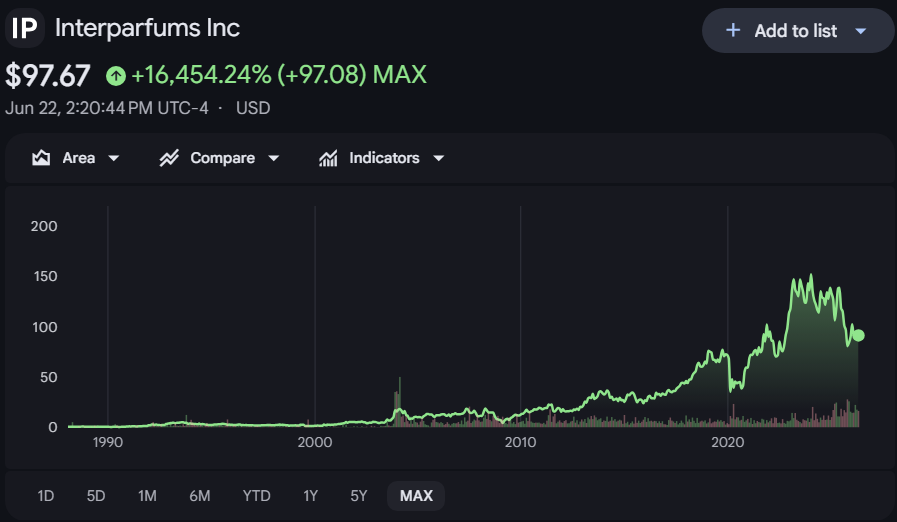Click the IP company logo badge
The height and width of the screenshot is (522, 897).
[25, 28]
